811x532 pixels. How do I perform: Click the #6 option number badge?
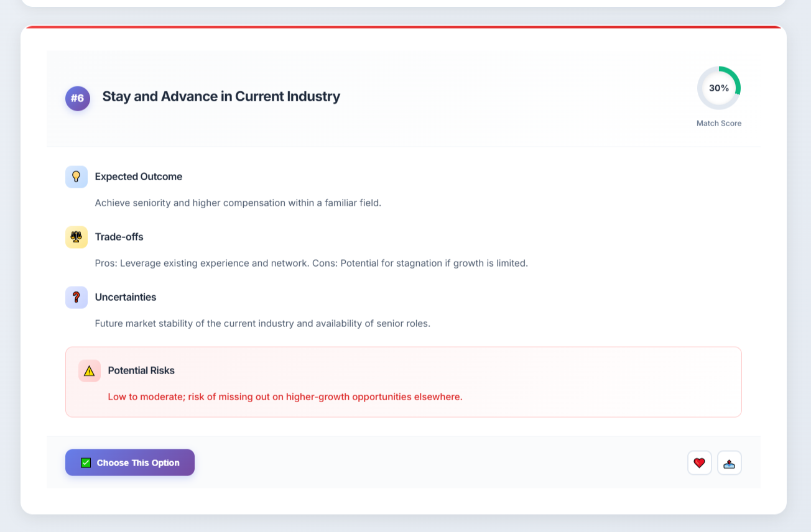[78, 98]
